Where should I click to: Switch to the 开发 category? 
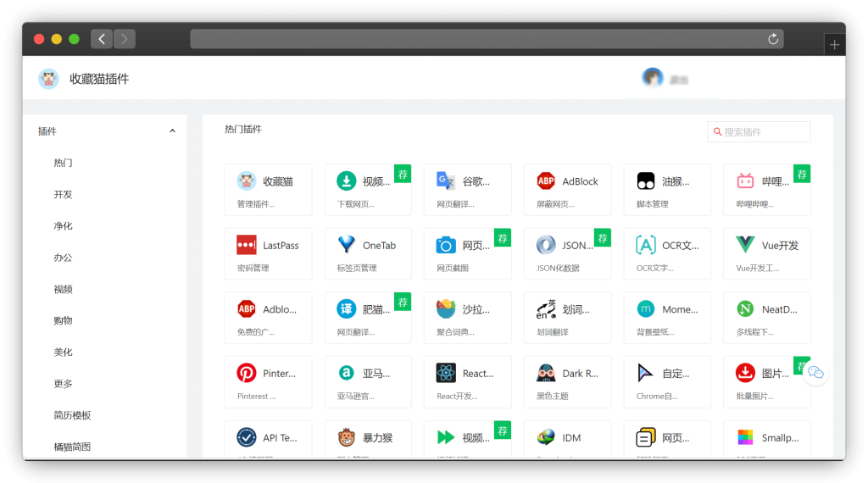click(63, 194)
